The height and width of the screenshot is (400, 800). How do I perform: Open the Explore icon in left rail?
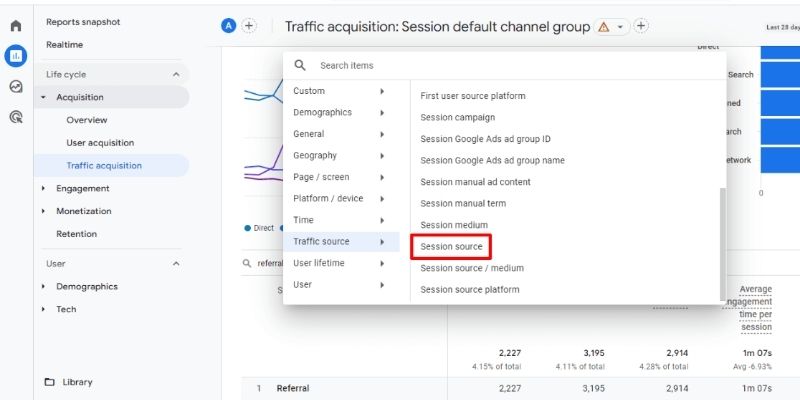[x=15, y=87]
